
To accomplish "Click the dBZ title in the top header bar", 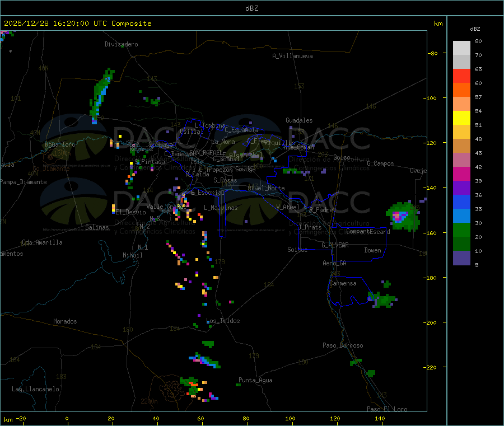I will pos(251,8).
